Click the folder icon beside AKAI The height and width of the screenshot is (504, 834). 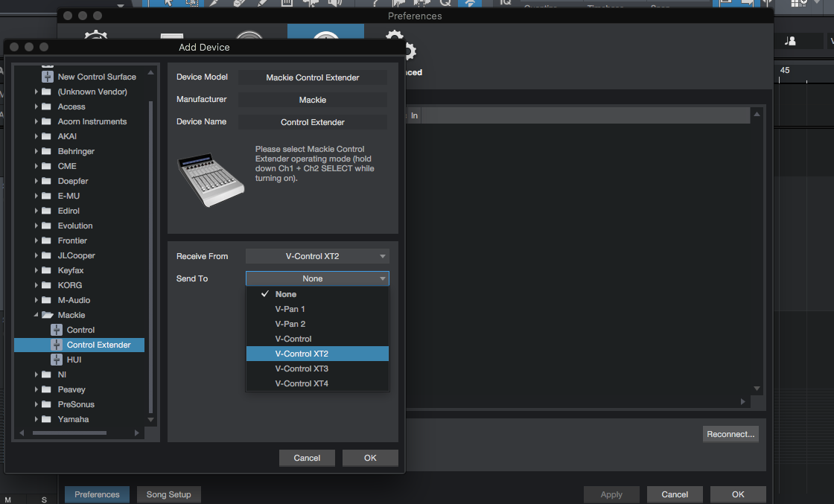point(46,136)
